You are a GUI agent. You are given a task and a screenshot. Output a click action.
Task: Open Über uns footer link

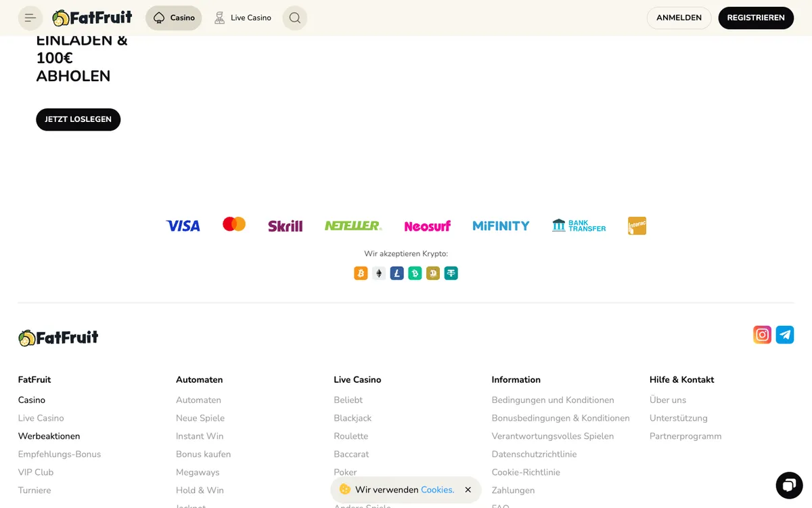coord(668,400)
